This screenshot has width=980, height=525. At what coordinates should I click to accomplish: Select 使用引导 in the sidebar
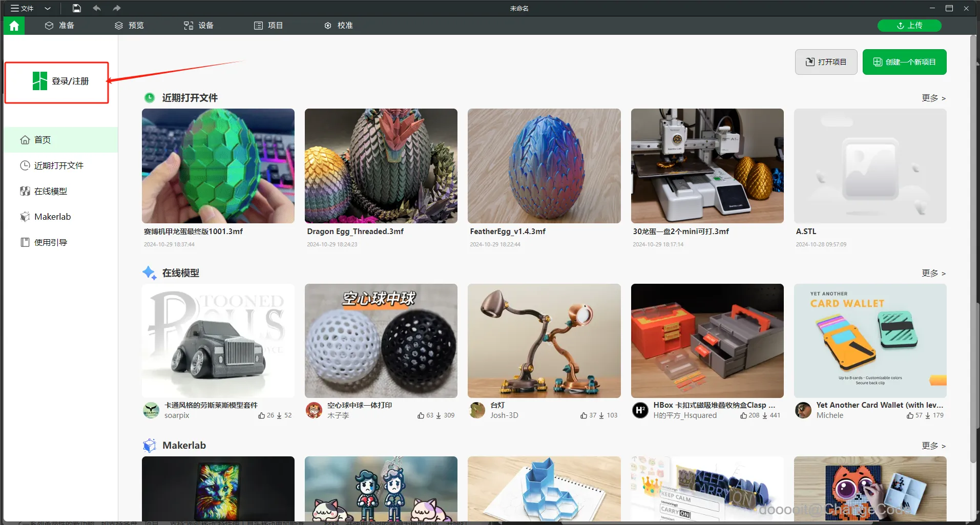[x=61, y=242]
